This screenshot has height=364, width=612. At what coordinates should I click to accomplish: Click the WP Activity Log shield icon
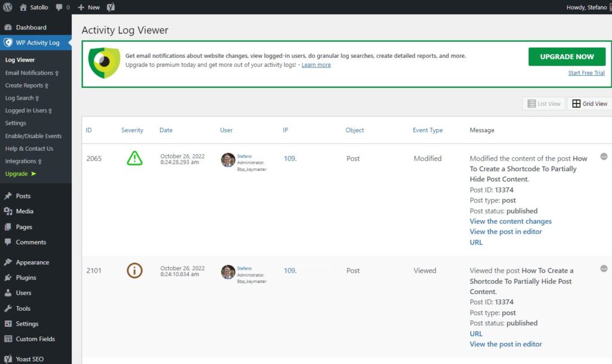[8, 42]
